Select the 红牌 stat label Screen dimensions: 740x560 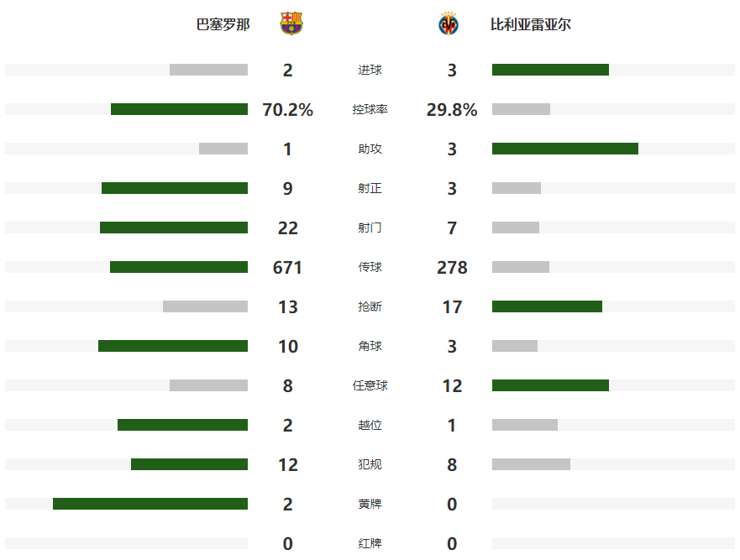coord(370,543)
